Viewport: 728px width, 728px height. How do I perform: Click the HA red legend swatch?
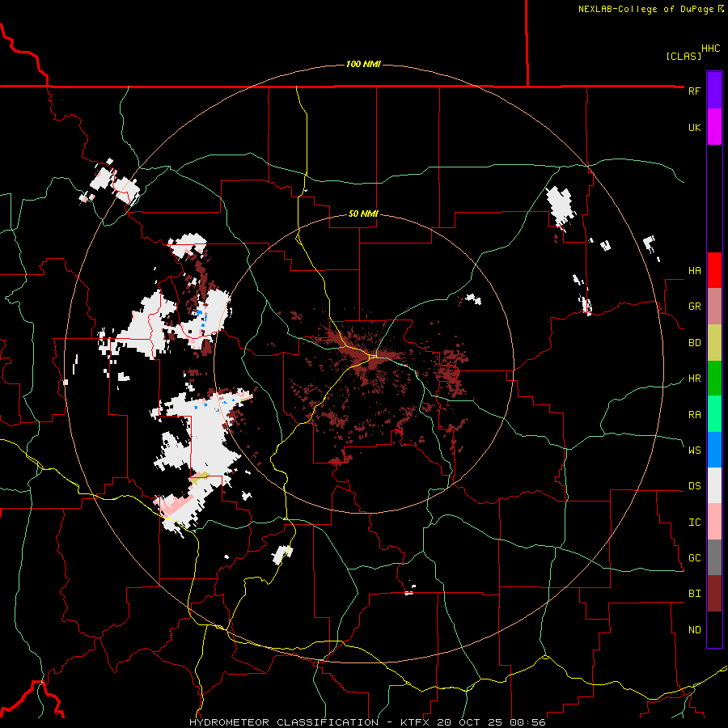[x=714, y=270]
